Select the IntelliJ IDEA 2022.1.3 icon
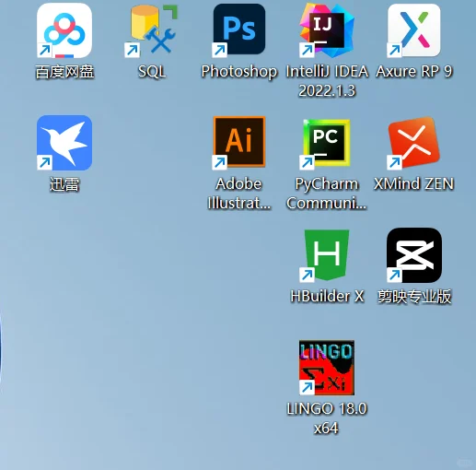476x470 pixels. [327, 30]
